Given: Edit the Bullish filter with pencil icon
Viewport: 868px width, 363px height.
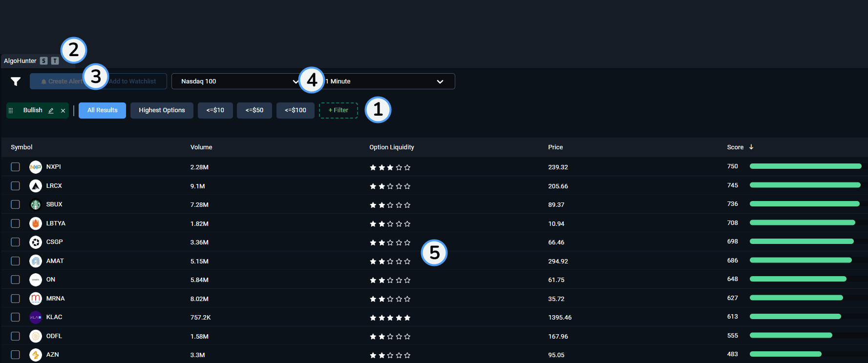Looking at the screenshot, I should tap(51, 111).
